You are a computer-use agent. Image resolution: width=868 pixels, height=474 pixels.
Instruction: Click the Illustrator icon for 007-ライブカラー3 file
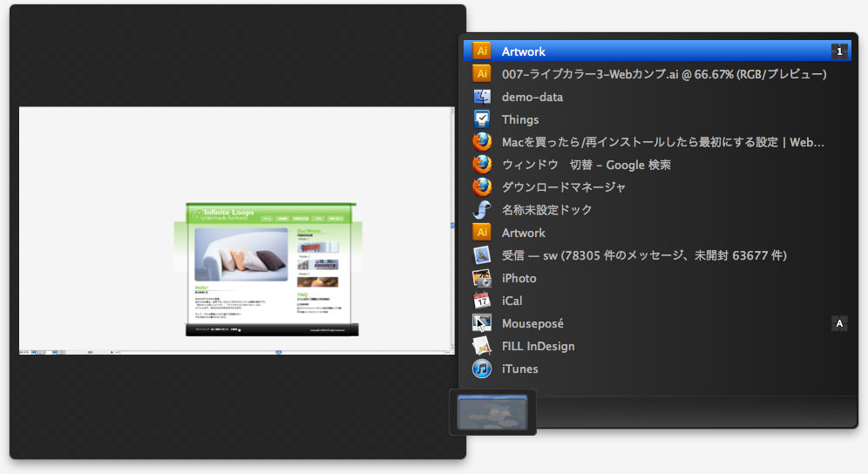tap(482, 74)
